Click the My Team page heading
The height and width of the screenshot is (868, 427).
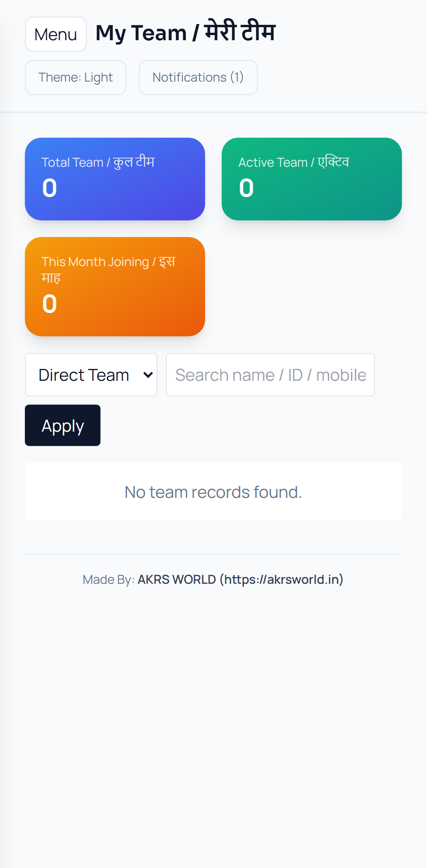point(185,33)
